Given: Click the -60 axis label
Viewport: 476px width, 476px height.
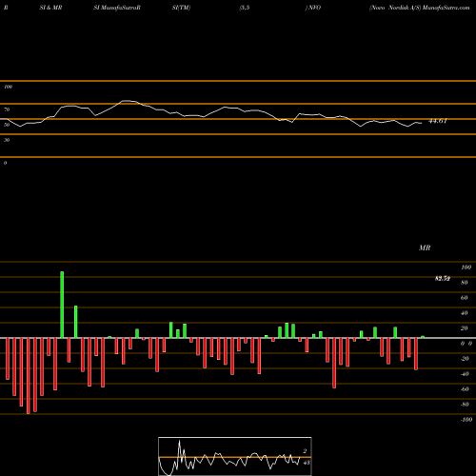Looking at the screenshot, I should (x=465, y=389).
